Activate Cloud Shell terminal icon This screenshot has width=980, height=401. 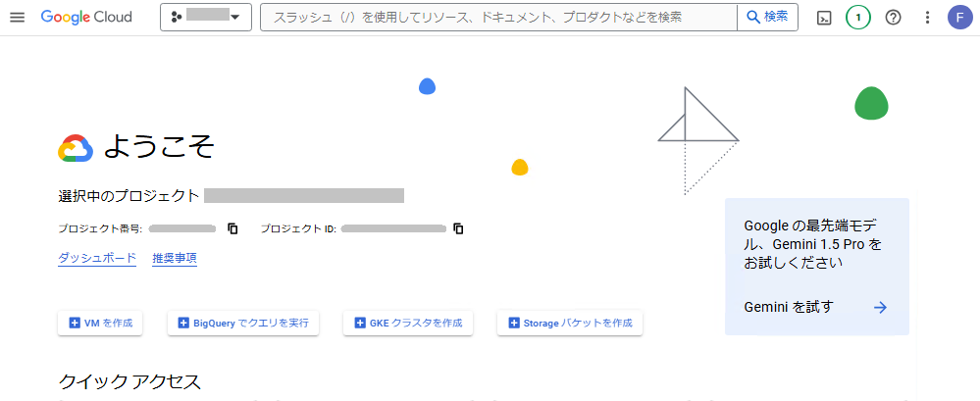pos(825,18)
